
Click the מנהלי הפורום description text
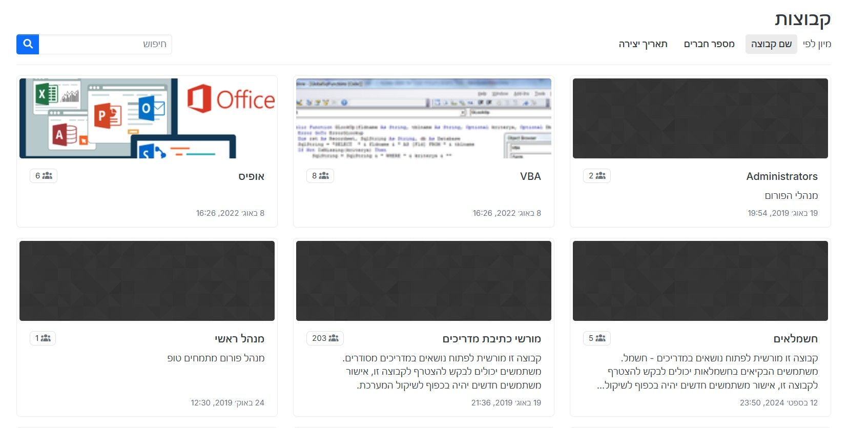click(791, 196)
